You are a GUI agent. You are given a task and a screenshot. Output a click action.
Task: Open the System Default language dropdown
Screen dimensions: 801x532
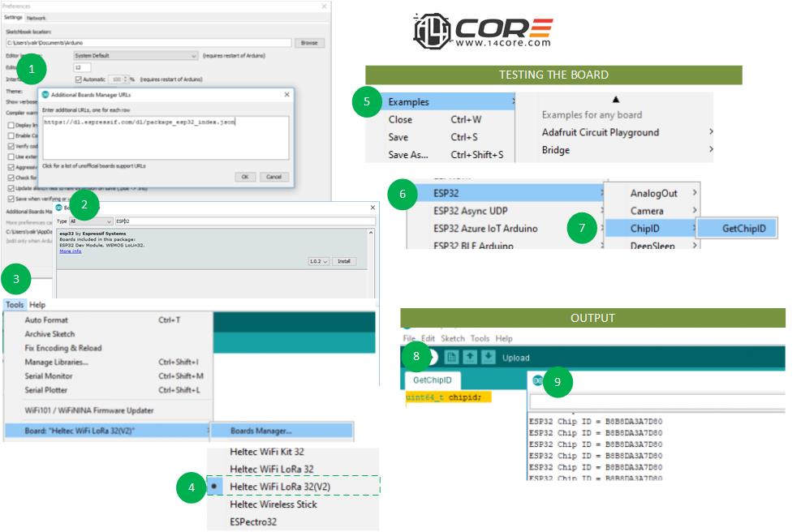pyautogui.click(x=136, y=56)
